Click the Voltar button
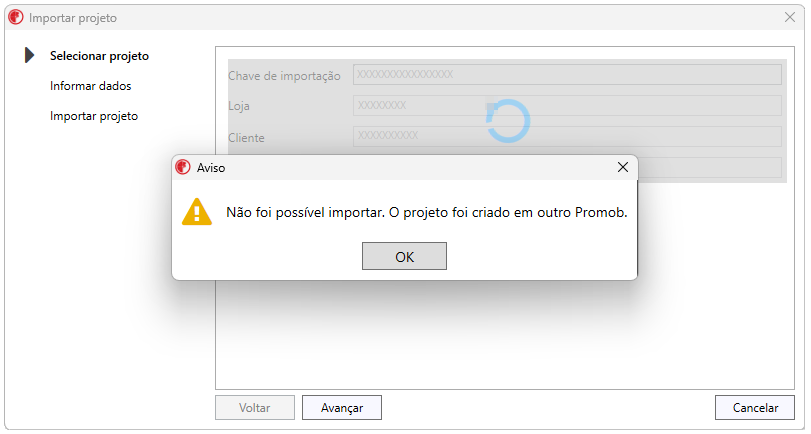Viewport: 811px width, 434px height. 254,408
